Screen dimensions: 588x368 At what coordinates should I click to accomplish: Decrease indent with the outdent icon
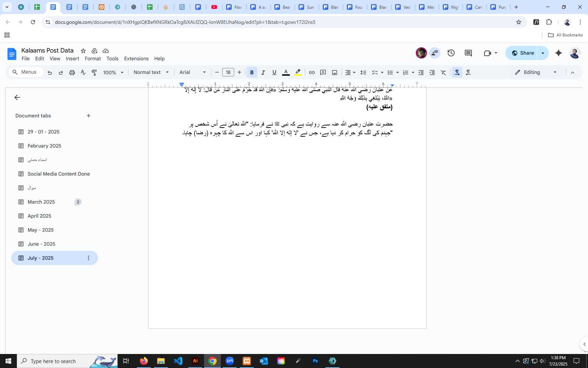[x=421, y=73]
